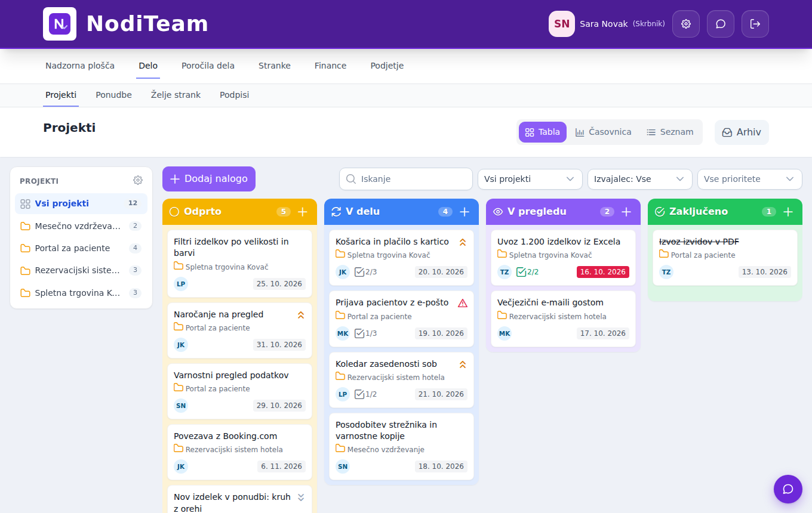The image size is (812, 513).
Task: Open project settings gear in Projekti sidebar
Action: pos(138,180)
